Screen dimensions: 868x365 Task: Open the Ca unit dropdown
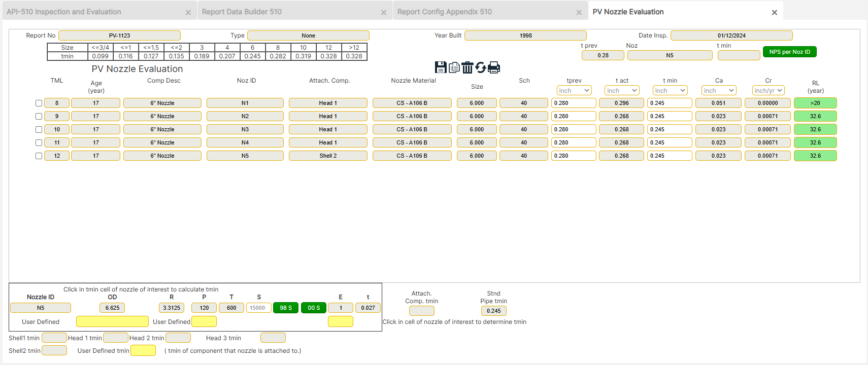tap(718, 91)
